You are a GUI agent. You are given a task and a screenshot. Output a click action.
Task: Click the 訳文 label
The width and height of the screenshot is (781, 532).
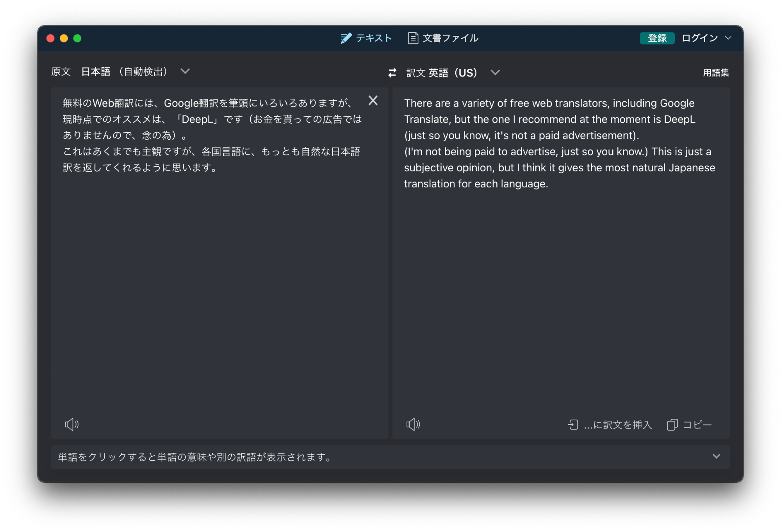[415, 73]
